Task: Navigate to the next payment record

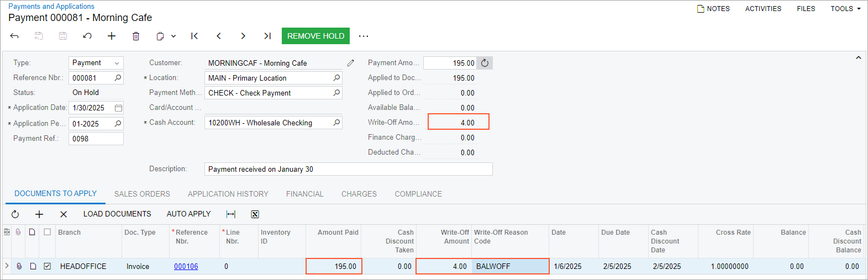Action: [243, 36]
